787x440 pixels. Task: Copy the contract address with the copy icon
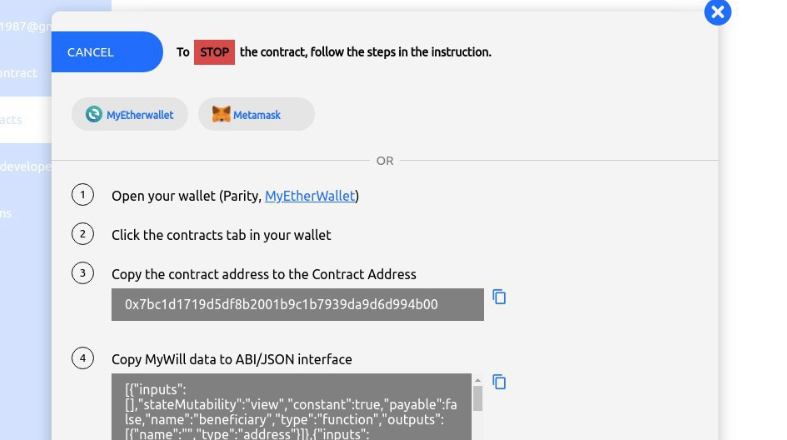[x=499, y=297]
